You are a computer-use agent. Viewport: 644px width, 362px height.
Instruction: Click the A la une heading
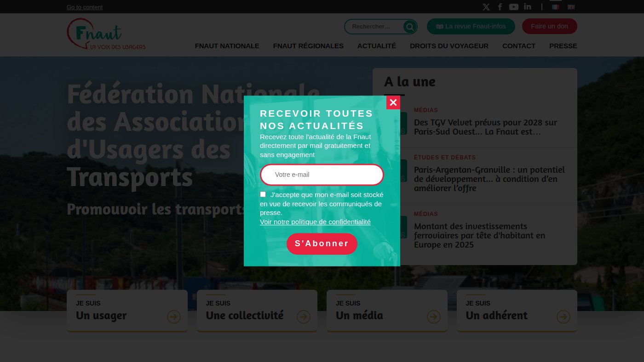click(410, 82)
